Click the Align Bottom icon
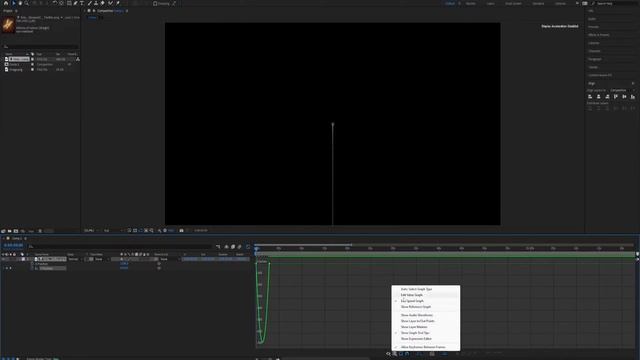The width and height of the screenshot is (640, 360). click(633, 97)
